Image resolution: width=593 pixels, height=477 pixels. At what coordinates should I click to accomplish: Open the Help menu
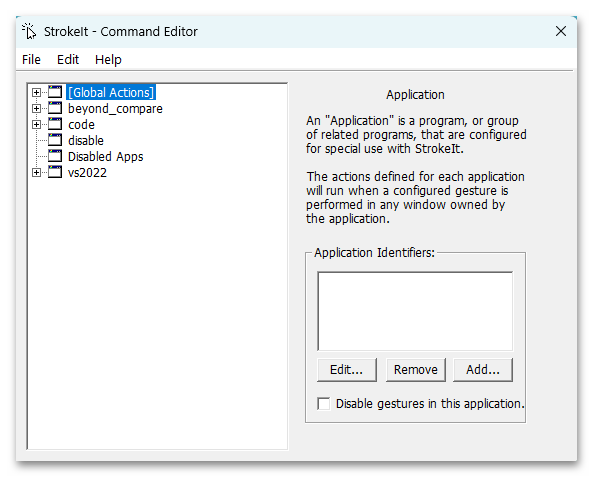tap(108, 59)
